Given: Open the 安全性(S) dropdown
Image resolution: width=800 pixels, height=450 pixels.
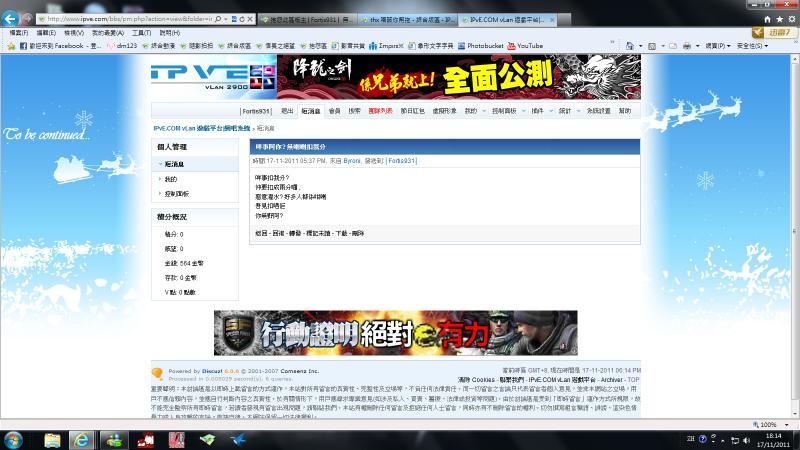Looking at the screenshot, I should pyautogui.click(x=752, y=46).
